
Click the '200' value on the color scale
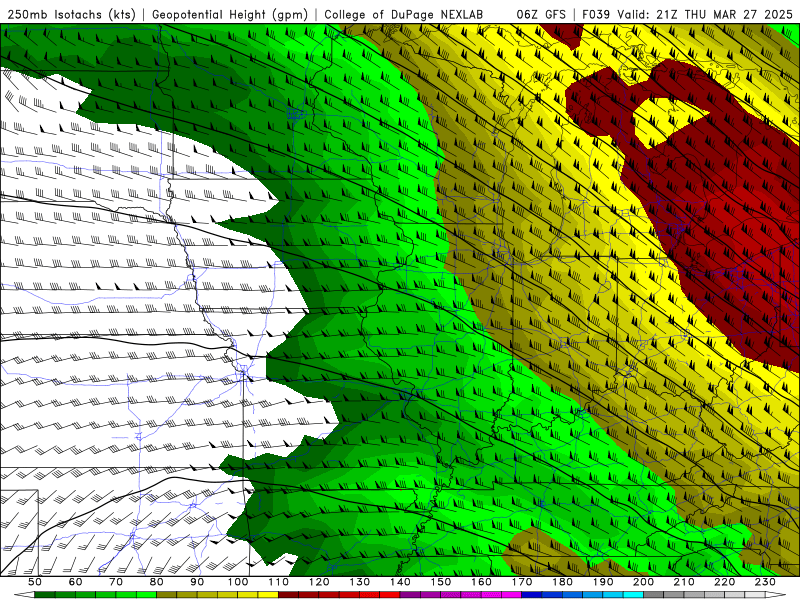coord(644,582)
